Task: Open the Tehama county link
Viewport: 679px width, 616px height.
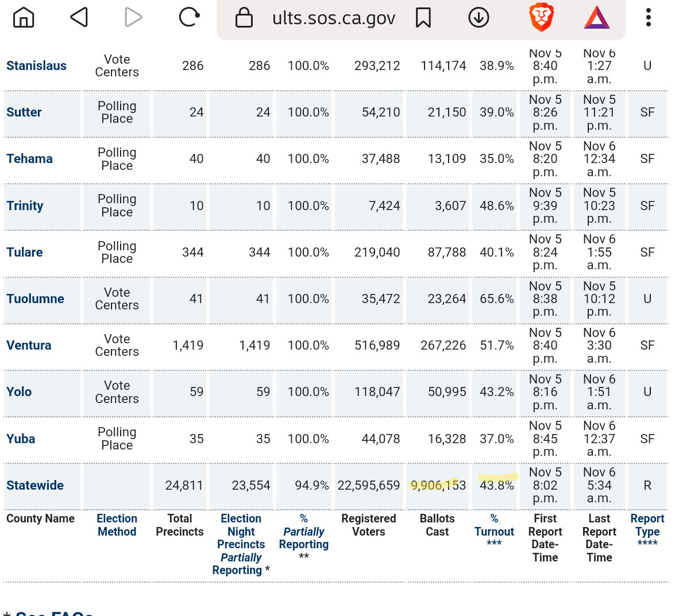Action: [x=29, y=159]
